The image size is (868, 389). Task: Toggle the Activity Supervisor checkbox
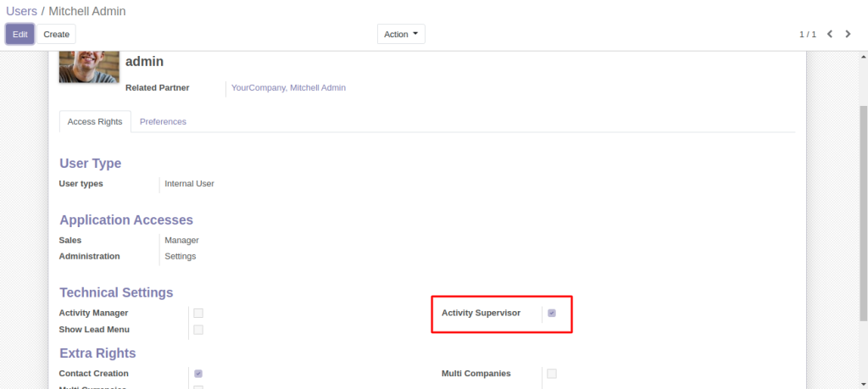tap(551, 314)
